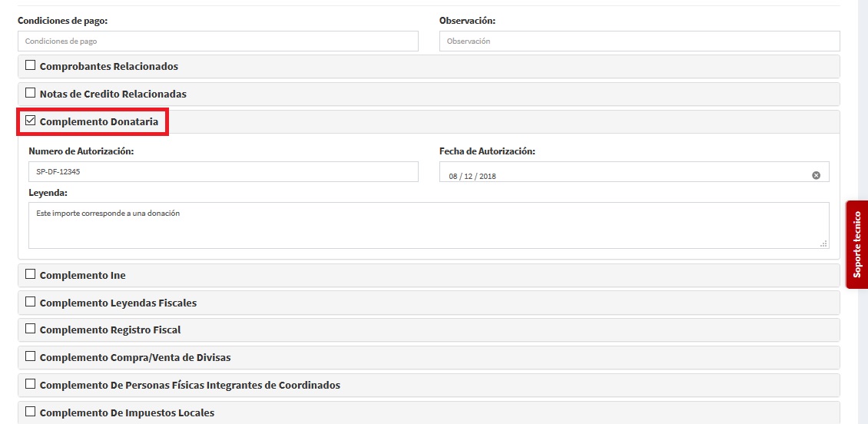Focus the Observación text field
Image resolution: width=868 pixels, height=424 pixels.
[x=639, y=41]
